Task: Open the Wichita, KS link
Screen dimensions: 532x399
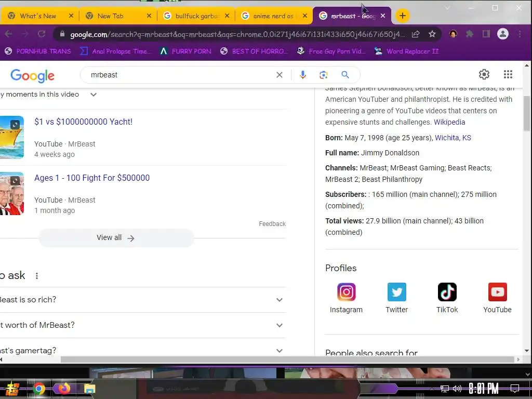Action: (x=453, y=138)
